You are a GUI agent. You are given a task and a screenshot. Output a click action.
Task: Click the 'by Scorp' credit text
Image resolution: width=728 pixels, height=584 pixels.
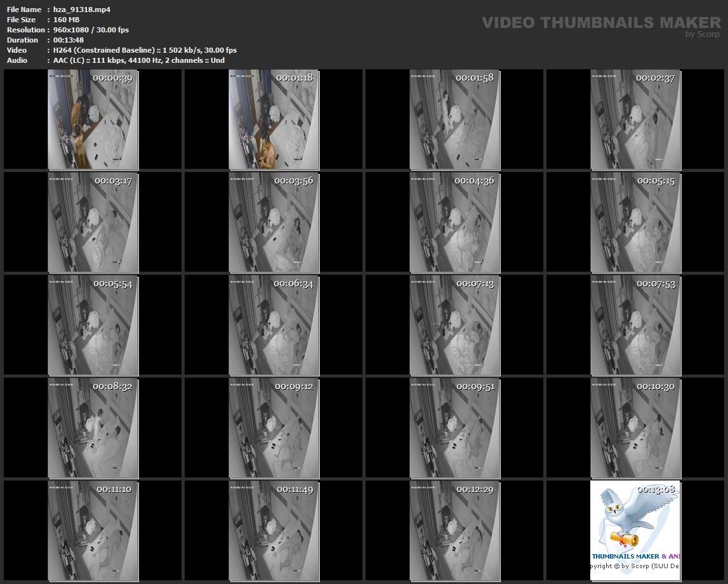[x=702, y=34]
